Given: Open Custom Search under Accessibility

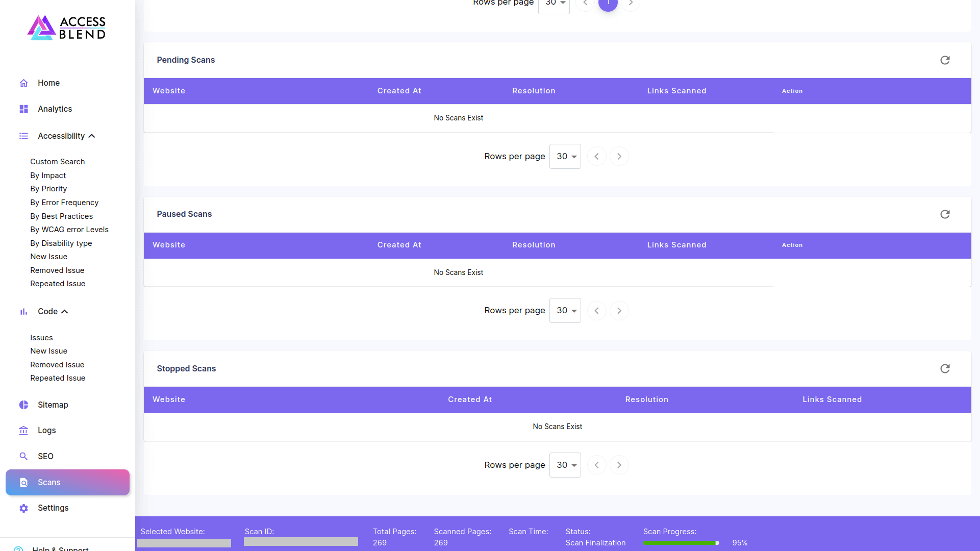Looking at the screenshot, I should [58, 162].
